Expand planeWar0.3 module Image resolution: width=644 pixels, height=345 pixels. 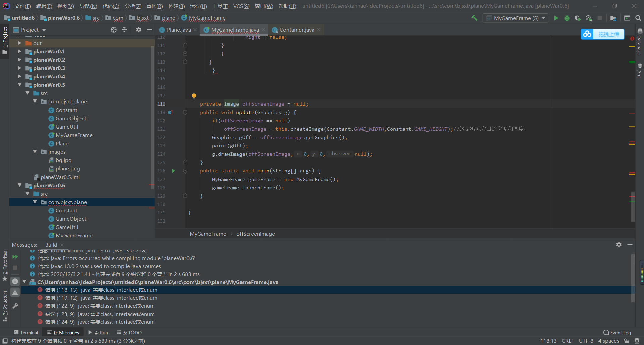[x=19, y=68]
